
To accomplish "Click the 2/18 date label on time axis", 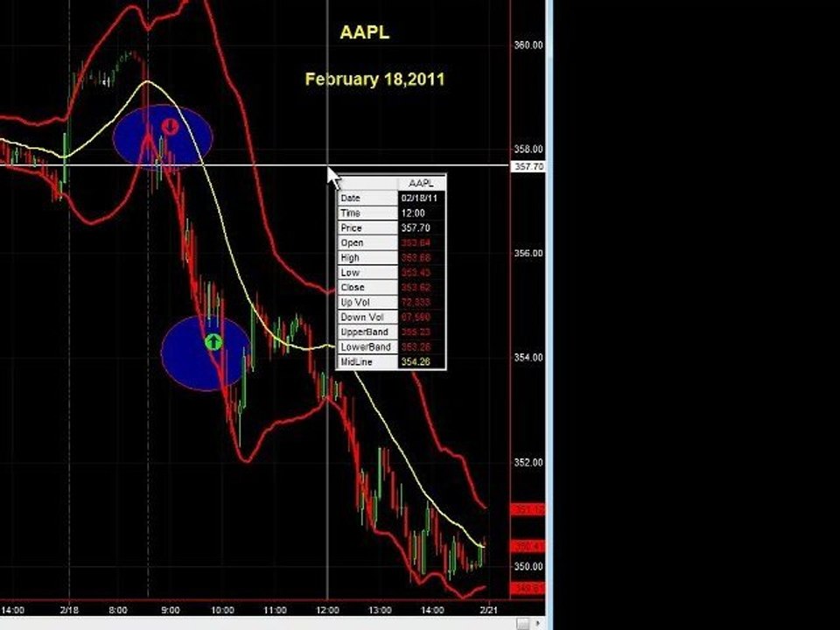I will (69, 610).
